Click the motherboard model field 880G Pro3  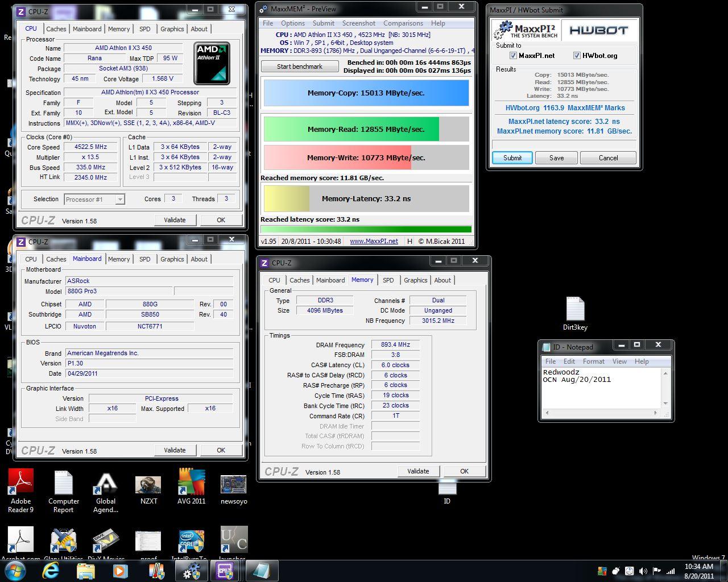[x=118, y=291]
